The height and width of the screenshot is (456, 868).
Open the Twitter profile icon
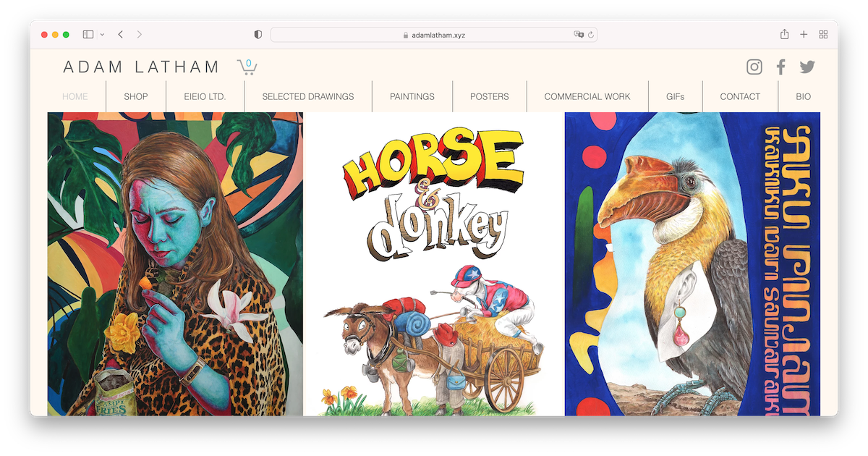click(807, 67)
